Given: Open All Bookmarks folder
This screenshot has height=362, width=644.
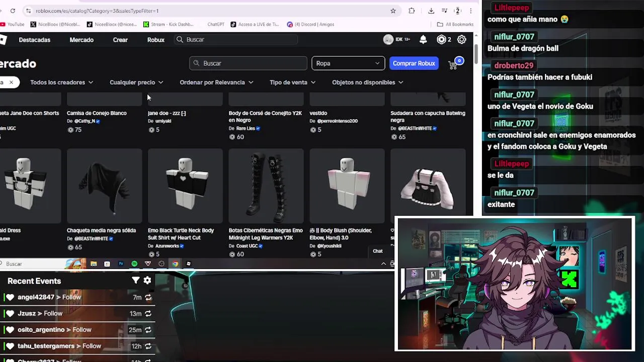Looking at the screenshot, I should (x=455, y=24).
